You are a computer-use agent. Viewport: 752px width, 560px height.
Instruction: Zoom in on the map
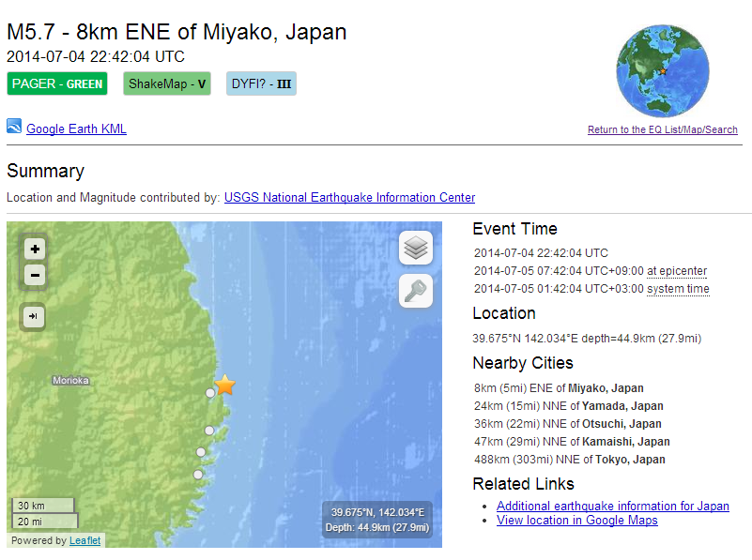[35, 250]
